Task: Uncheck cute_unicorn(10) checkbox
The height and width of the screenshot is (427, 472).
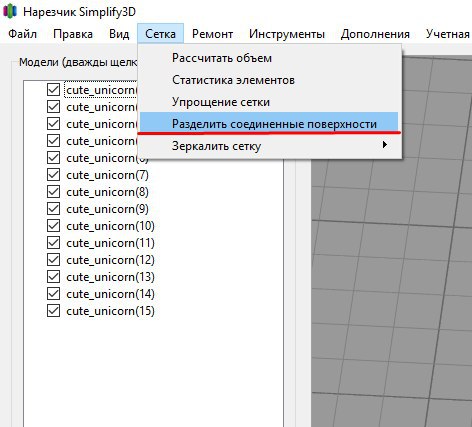Action: [x=53, y=226]
